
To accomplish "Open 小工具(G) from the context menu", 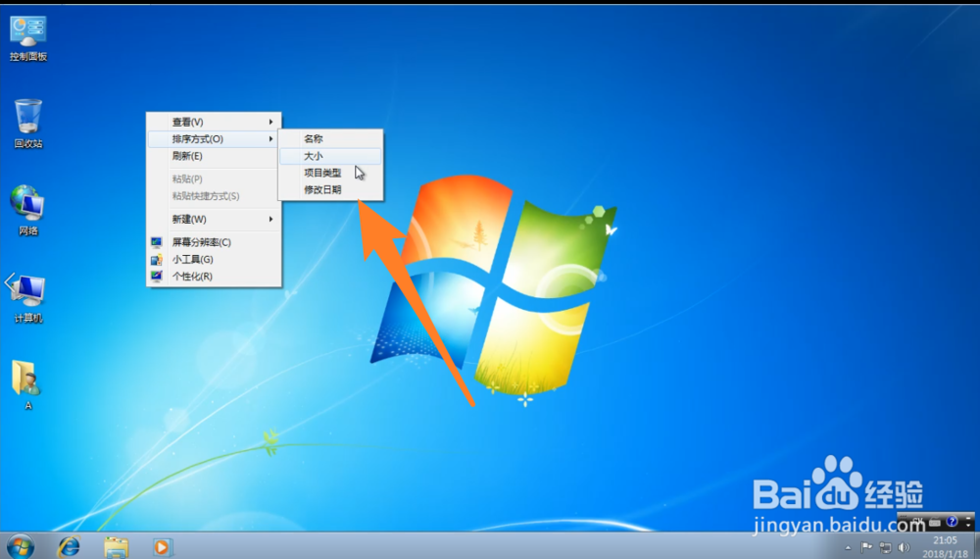I will coord(214,259).
